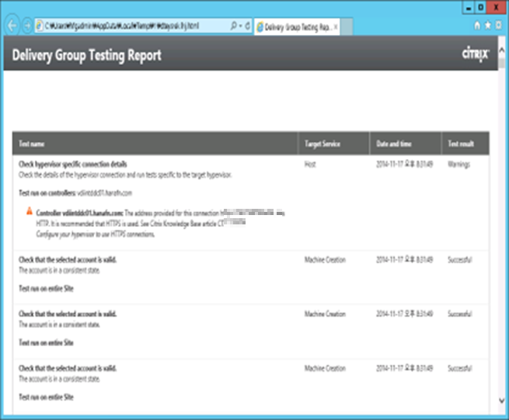509x420 pixels.
Task: Open a new blank browser tab
Action: (x=347, y=27)
